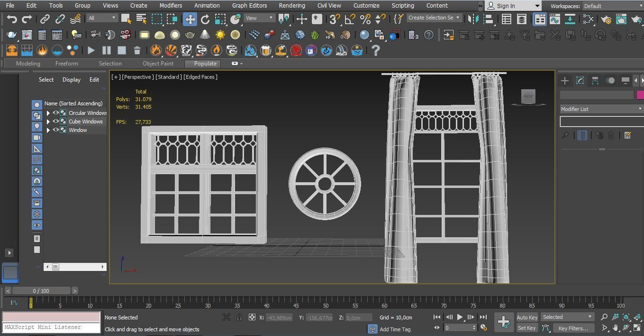Image resolution: width=644 pixels, height=336 pixels.
Task: Select the Select Object tool
Action: click(126, 19)
